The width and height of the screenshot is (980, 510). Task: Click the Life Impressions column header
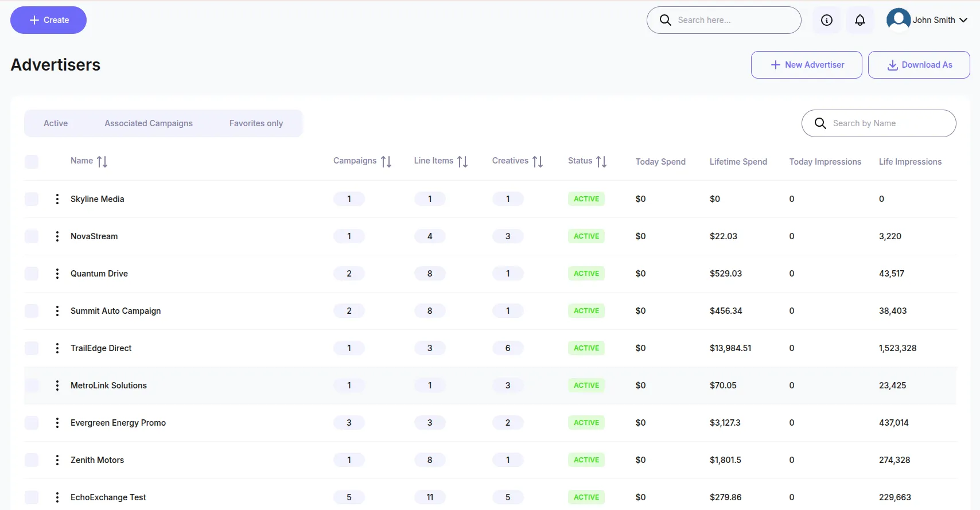click(x=911, y=162)
